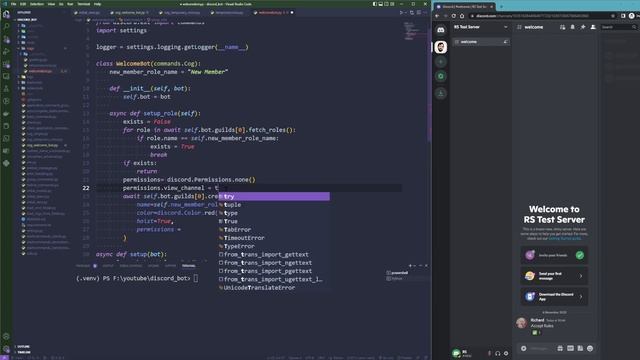Image resolution: width=640 pixels, height=360 pixels.
Task: Switch to the TERMINAL panel tab
Action: (189, 266)
